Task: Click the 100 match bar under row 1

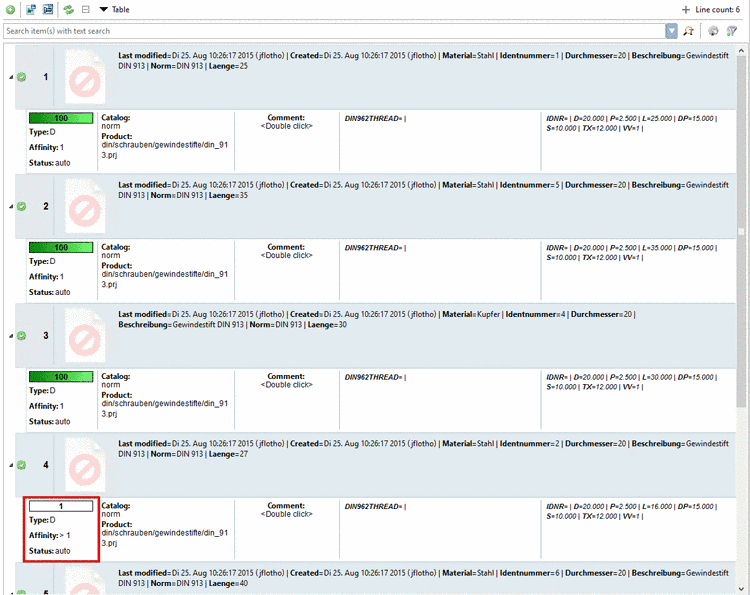Action: click(61, 118)
